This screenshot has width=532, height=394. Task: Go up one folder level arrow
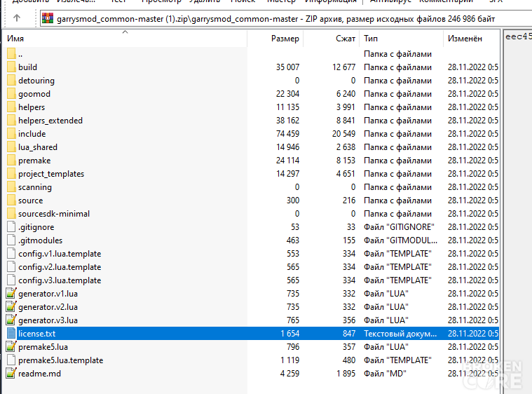[17, 18]
